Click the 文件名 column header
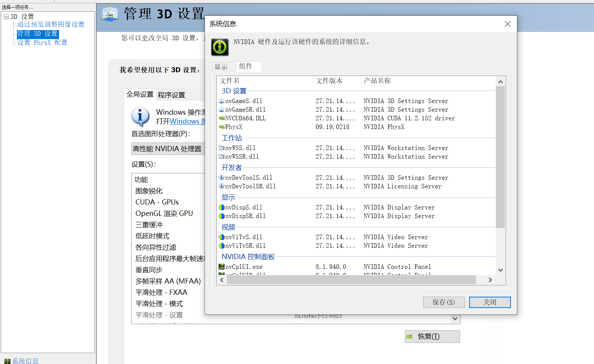594x364 pixels. (265, 81)
